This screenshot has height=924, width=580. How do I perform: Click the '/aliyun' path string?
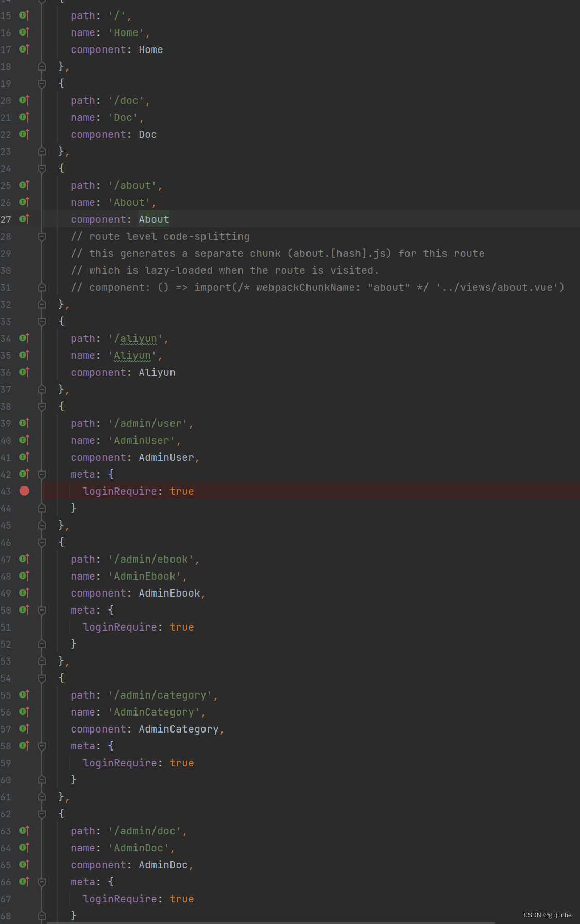pyautogui.click(x=135, y=339)
